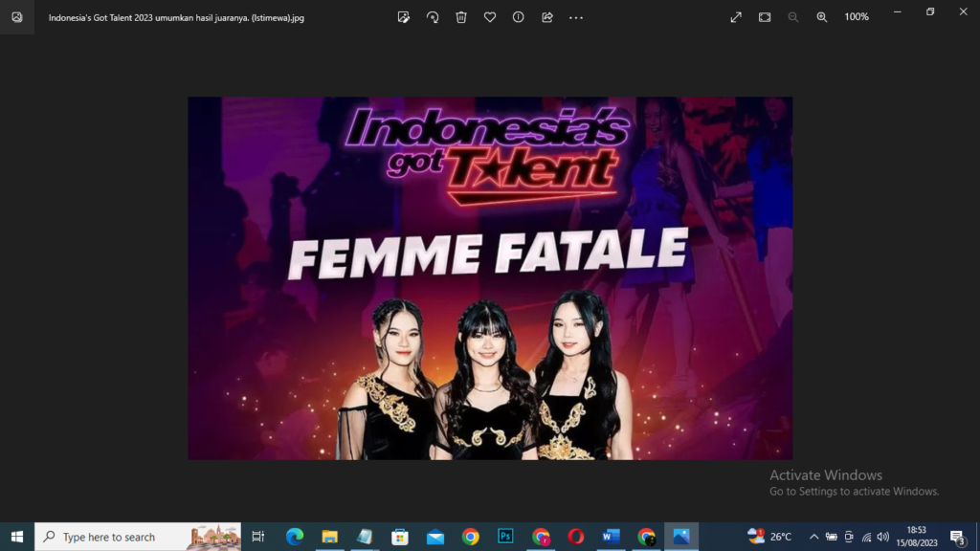Viewport: 980px width, 551px height.
Task: Open the Share option
Action: click(x=546, y=17)
